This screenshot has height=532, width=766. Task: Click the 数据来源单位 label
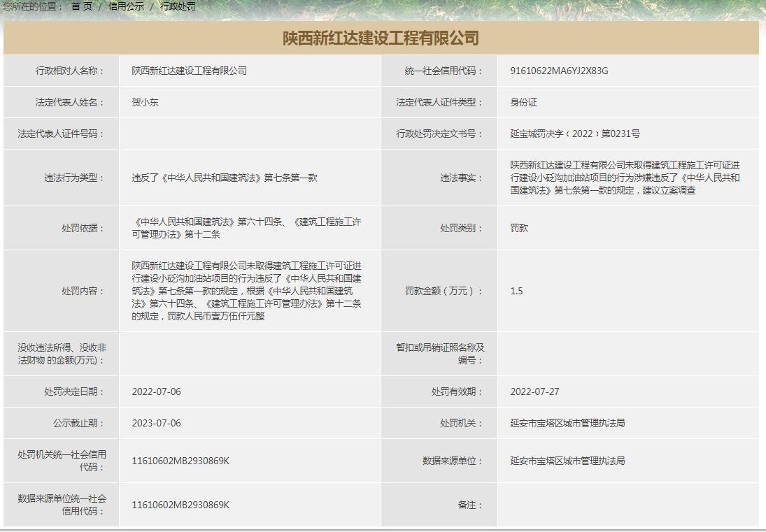(x=453, y=461)
